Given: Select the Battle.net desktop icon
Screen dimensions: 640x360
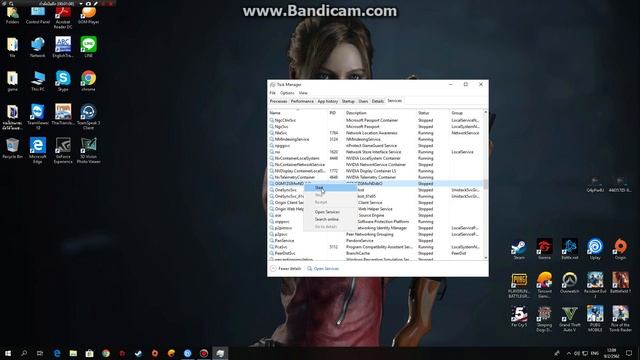Looking at the screenshot, I should click(569, 249).
